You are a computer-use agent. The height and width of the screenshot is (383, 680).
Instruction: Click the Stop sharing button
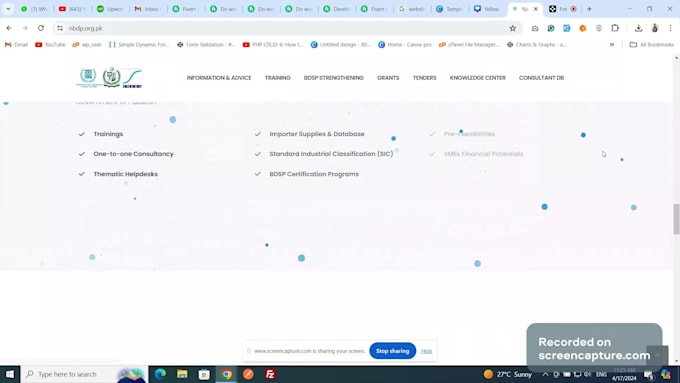click(x=392, y=351)
